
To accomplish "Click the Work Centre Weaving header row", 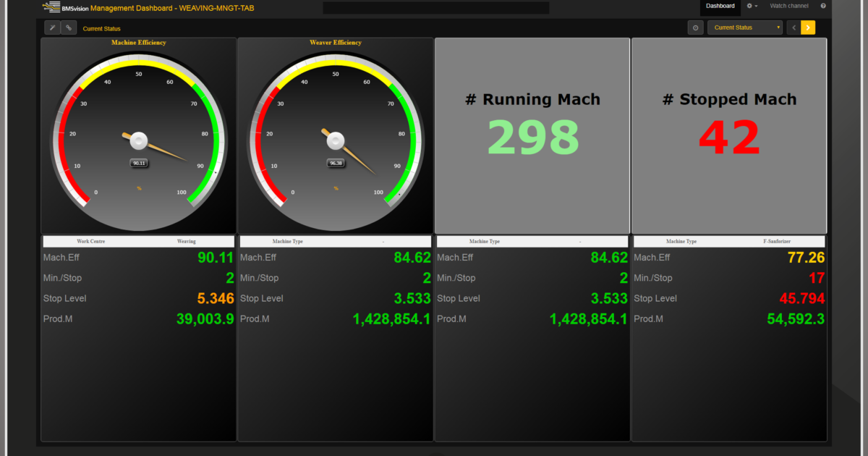I will coord(138,241).
